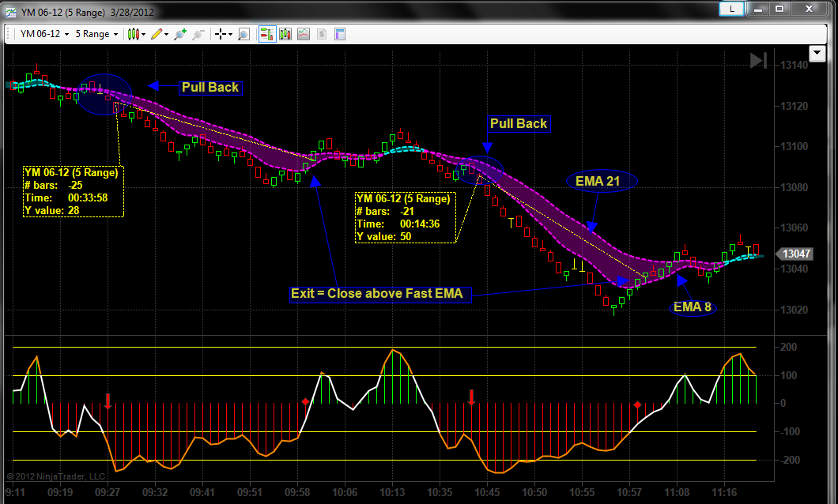The image size is (838, 504).
Task: Click the Strategies dollar document icon
Action: coord(322,34)
